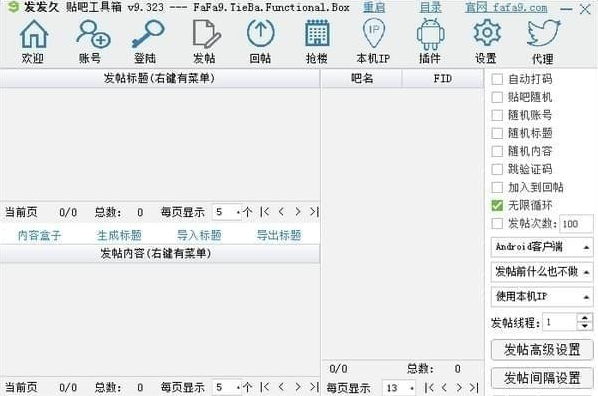Go to previous page of title list
598x396 pixels.
(281, 212)
